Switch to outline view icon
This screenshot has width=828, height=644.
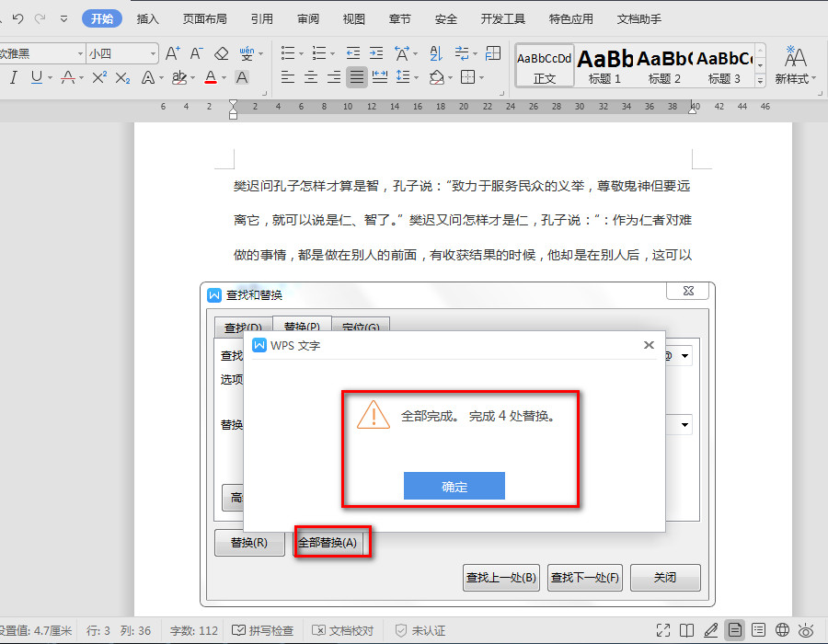[758, 630]
